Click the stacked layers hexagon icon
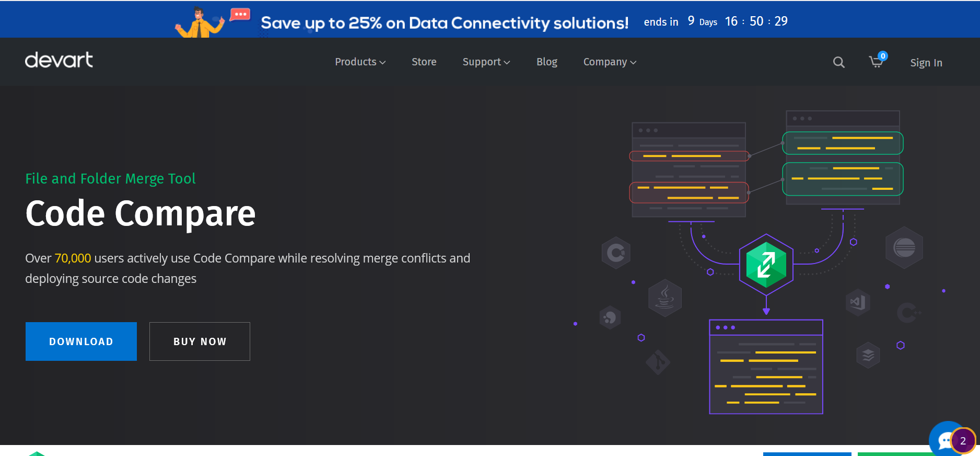Viewport: 980px width, 456px height. click(868, 355)
